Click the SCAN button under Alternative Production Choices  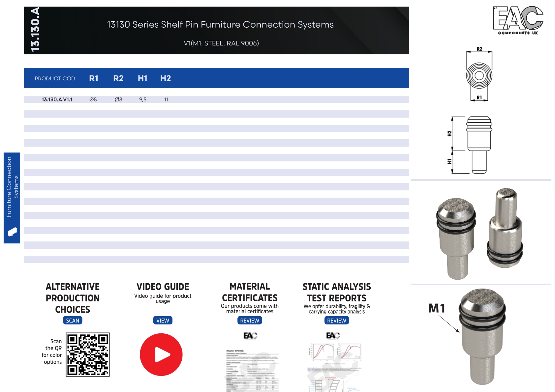pyautogui.click(x=73, y=321)
